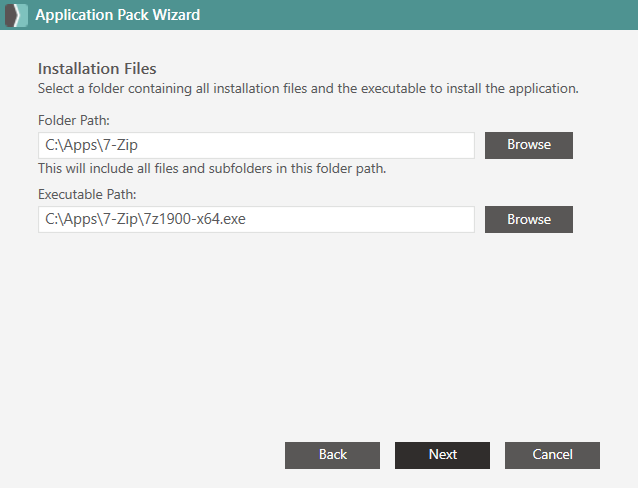Click the blank gray area above Back button
The height and width of the screenshot is (488, 638).
pos(332,338)
